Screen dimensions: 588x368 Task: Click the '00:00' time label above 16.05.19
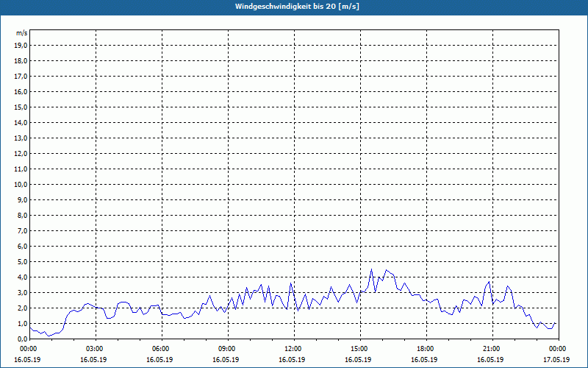pyautogui.click(x=29, y=349)
